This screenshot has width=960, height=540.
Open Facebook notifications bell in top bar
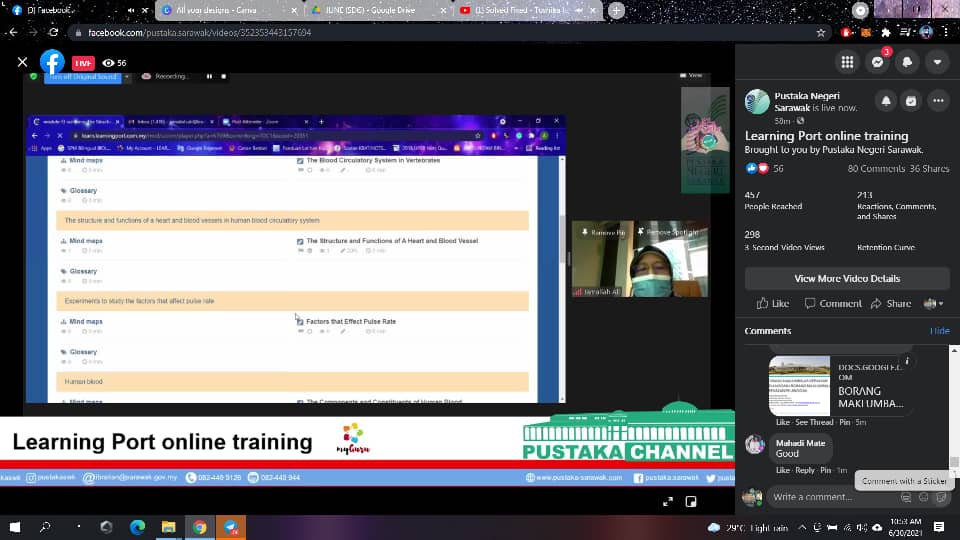pyautogui.click(x=907, y=62)
